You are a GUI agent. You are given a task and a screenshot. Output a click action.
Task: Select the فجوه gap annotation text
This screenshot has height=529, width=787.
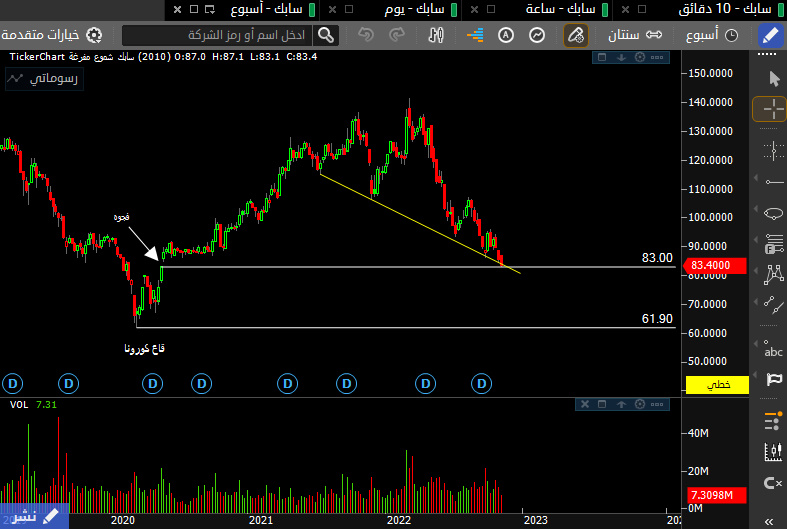[x=121, y=217]
